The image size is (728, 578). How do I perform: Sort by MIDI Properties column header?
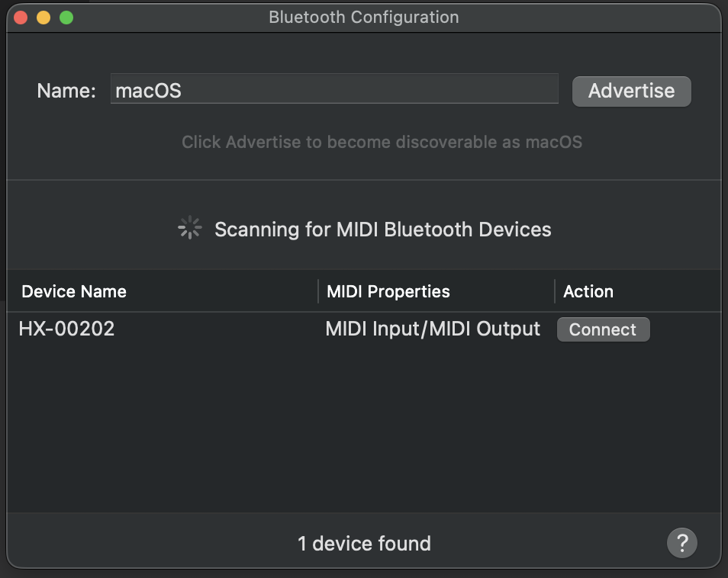388,292
